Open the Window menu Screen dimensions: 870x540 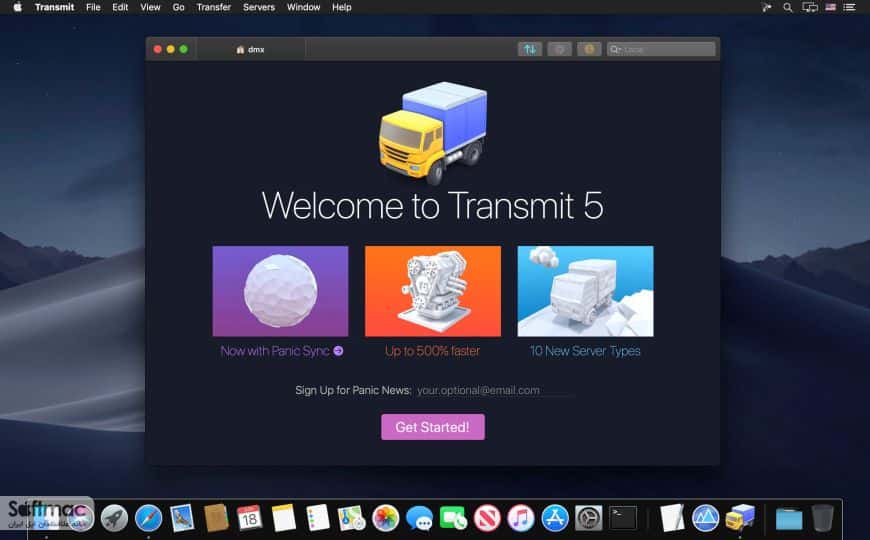[304, 7]
